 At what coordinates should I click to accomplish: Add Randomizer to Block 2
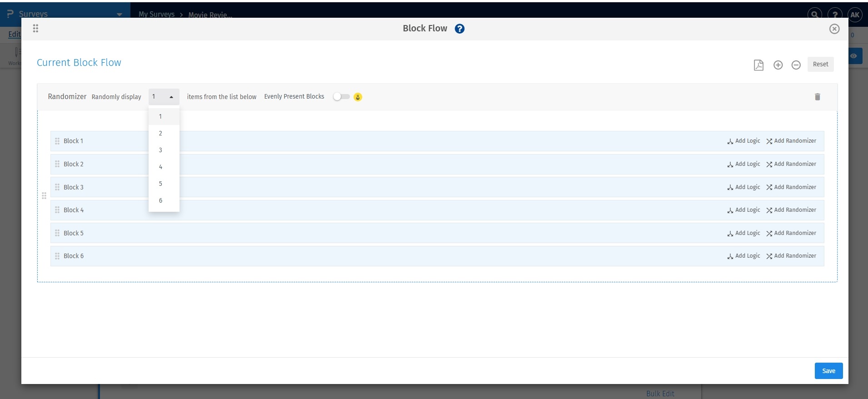click(791, 164)
